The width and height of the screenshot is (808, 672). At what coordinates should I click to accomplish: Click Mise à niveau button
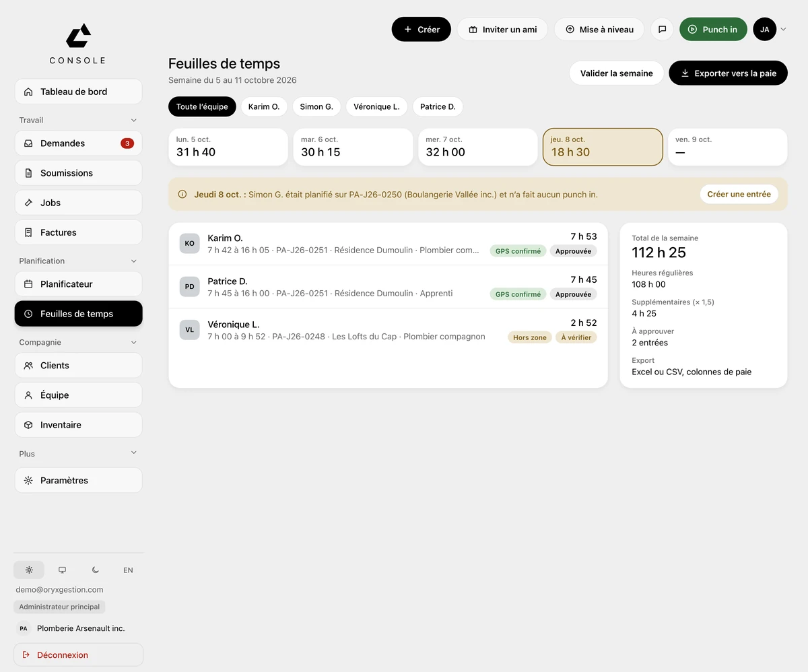tap(599, 30)
